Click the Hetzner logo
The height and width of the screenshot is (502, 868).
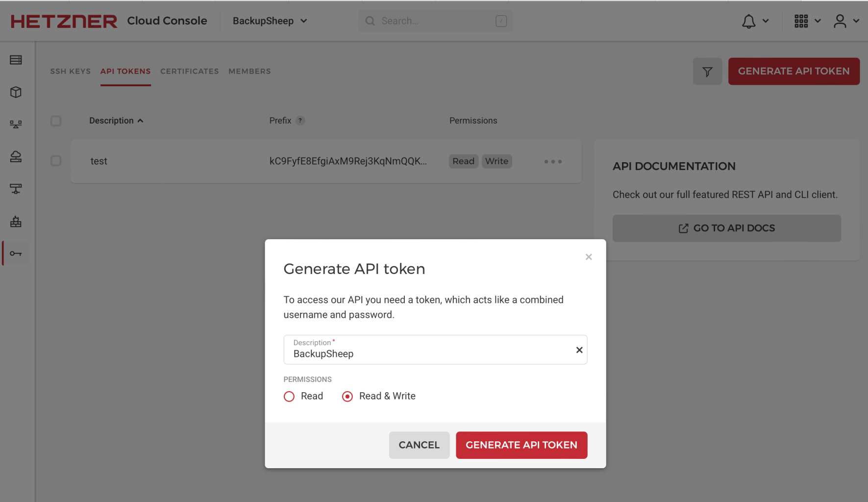pyautogui.click(x=64, y=21)
